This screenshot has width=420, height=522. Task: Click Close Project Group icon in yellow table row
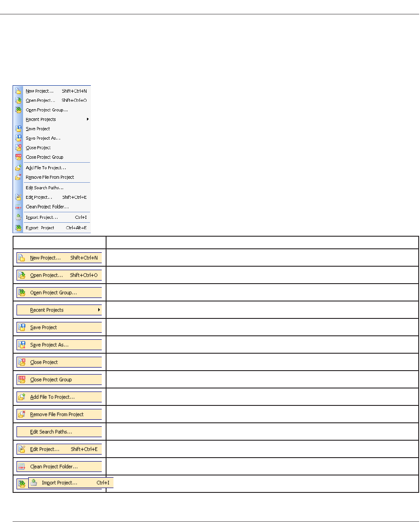21,380
